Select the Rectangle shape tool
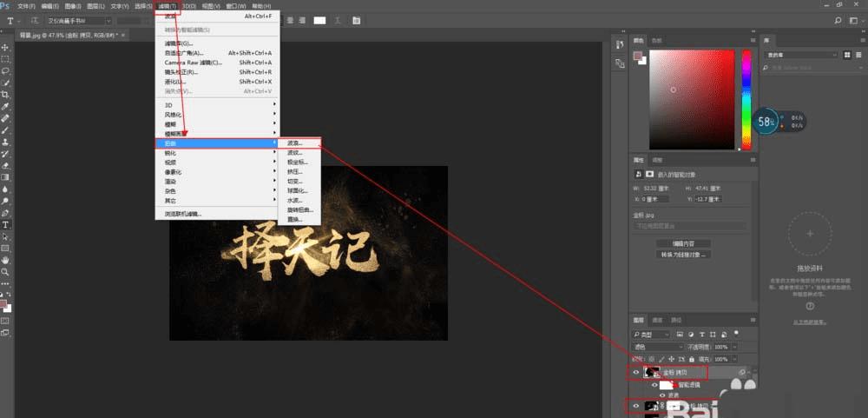Viewport: 868px width, 418px height. click(5, 249)
